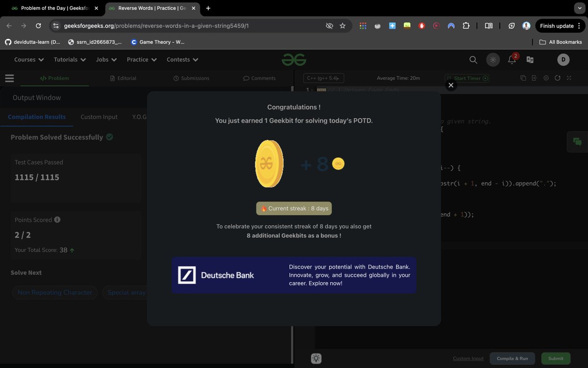Image resolution: width=588 pixels, height=368 pixels.
Task: Click the Current streak : 8 days badge
Action: pyautogui.click(x=294, y=209)
